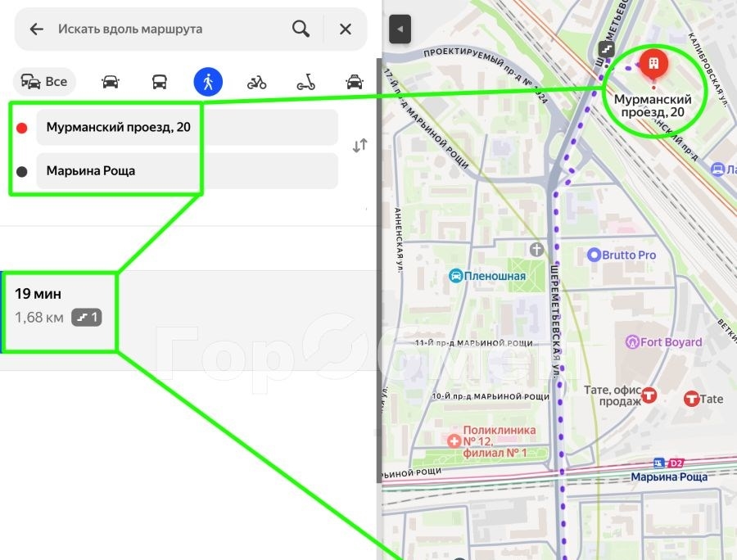Close the route panel with X icon

[x=346, y=29]
